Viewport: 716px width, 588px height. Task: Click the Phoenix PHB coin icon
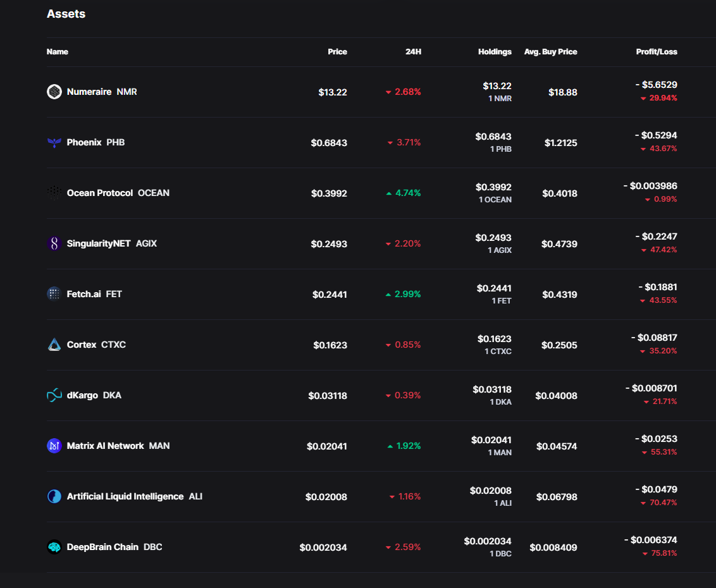tap(54, 142)
